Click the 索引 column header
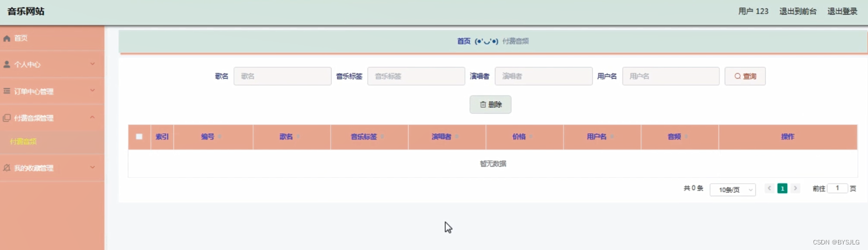Screen dimensions: 868x250 (x=162, y=137)
